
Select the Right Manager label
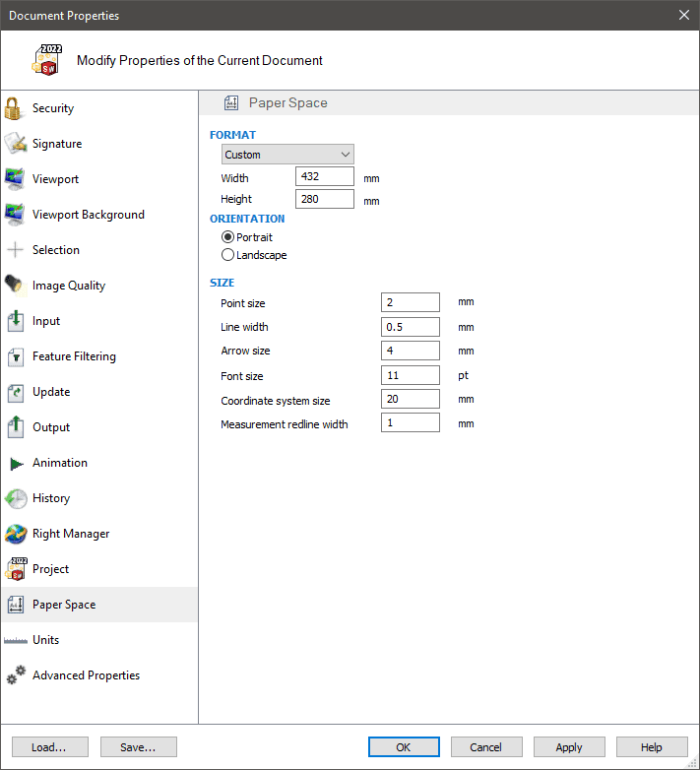tap(71, 534)
